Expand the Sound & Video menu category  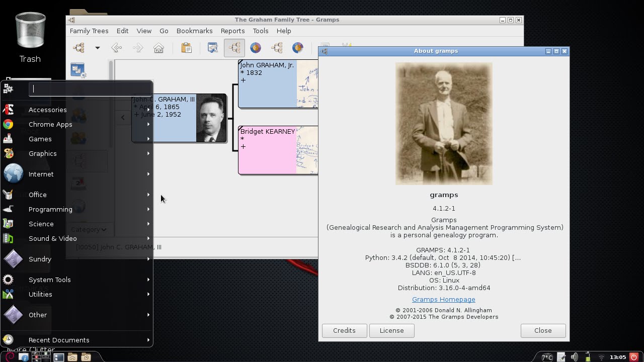pos(76,238)
